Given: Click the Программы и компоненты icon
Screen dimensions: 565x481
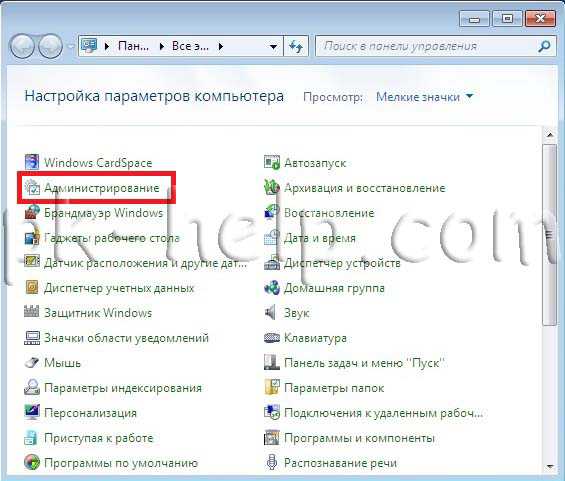Looking at the screenshot, I should 272,438.
